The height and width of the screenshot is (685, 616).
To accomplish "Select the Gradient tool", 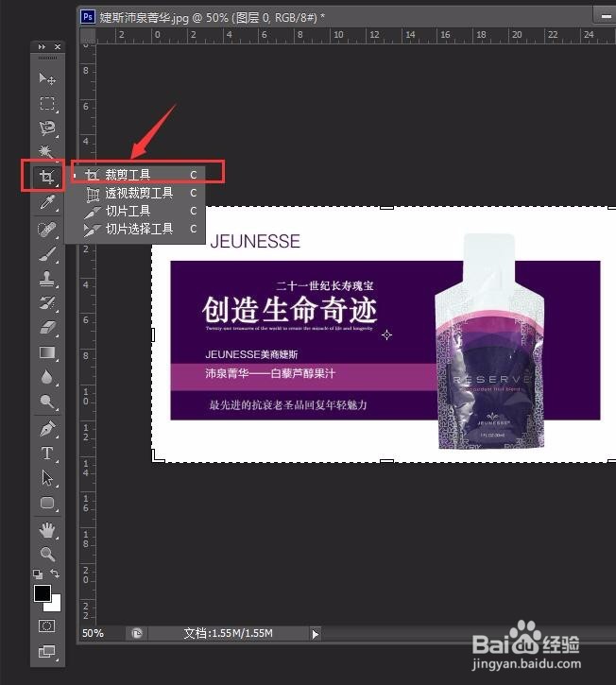I will [47, 352].
